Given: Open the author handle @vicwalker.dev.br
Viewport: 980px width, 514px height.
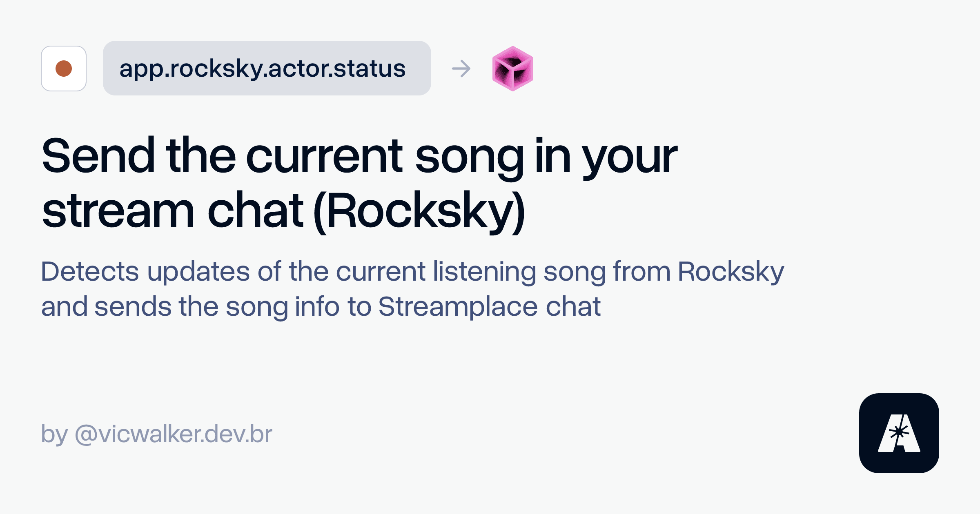Looking at the screenshot, I should coord(174,434).
